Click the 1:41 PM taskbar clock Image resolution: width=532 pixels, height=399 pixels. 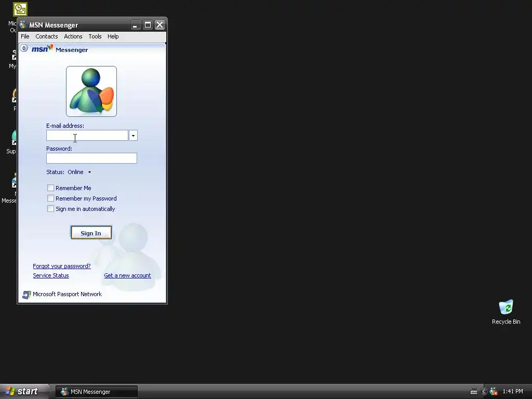point(513,392)
